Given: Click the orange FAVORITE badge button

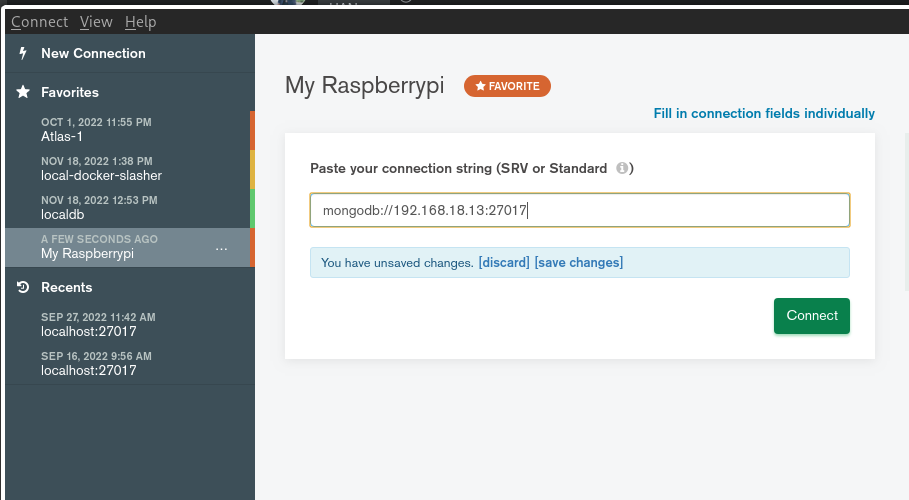Looking at the screenshot, I should 507,86.
